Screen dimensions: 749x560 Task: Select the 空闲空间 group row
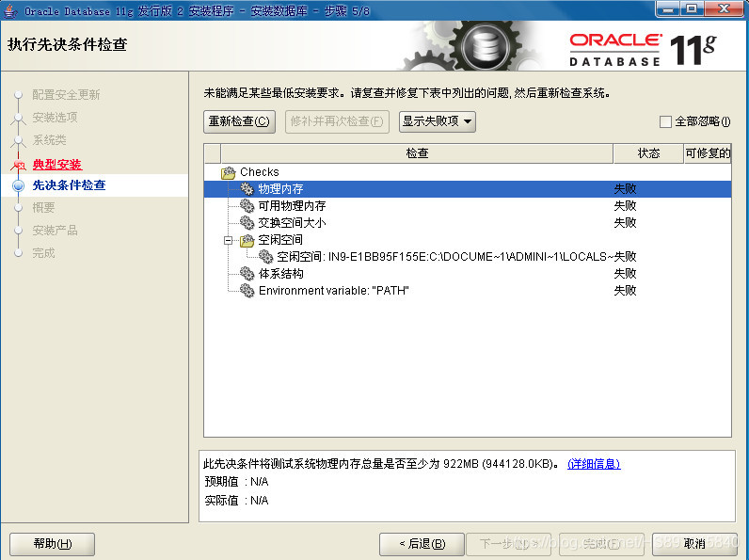pyautogui.click(x=468, y=240)
